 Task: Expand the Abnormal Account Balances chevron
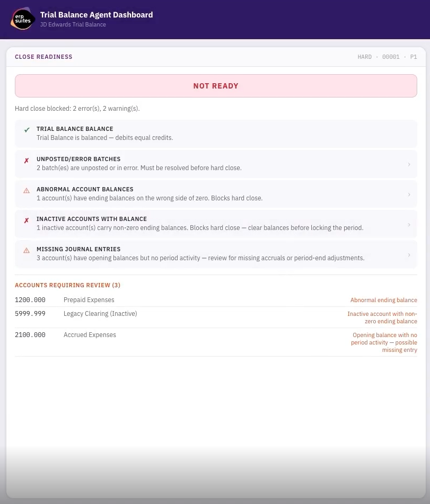(x=409, y=194)
